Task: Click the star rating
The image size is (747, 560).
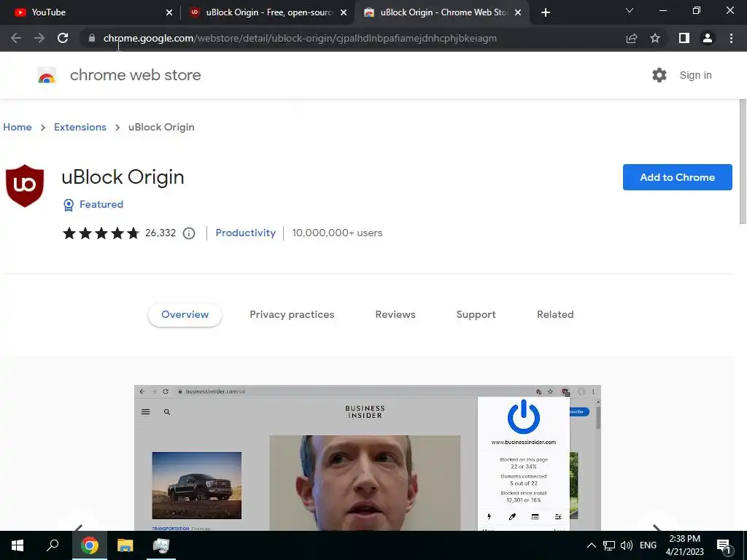Action: coord(101,233)
